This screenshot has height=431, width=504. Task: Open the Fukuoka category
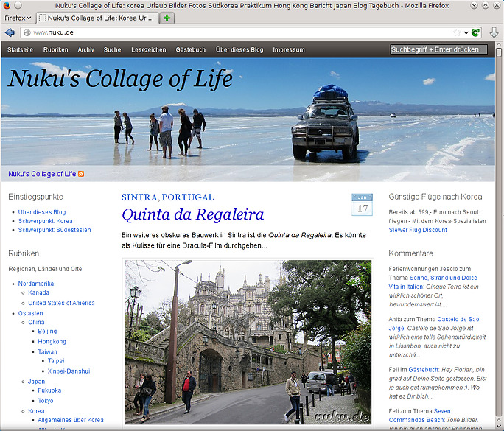click(x=49, y=390)
